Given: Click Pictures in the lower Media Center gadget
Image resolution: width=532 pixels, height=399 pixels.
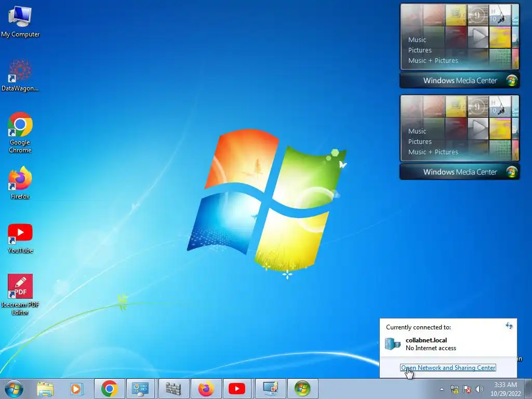Looking at the screenshot, I should 420,142.
